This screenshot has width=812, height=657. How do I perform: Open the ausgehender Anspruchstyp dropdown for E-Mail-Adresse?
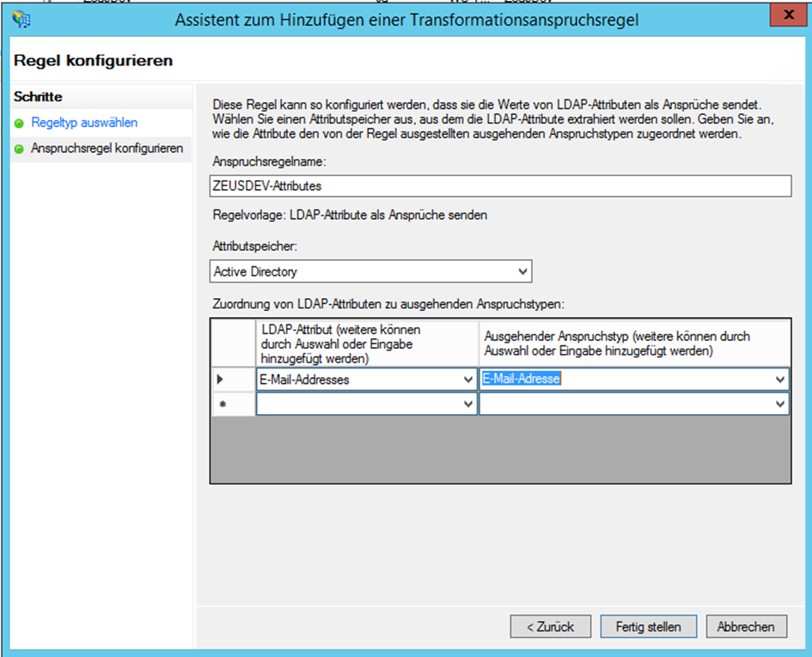(780, 379)
